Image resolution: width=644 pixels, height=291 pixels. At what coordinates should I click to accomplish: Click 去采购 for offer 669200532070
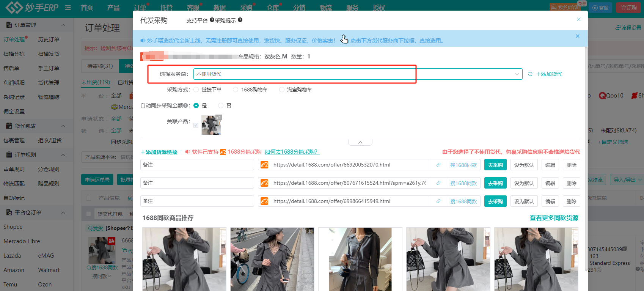(495, 165)
